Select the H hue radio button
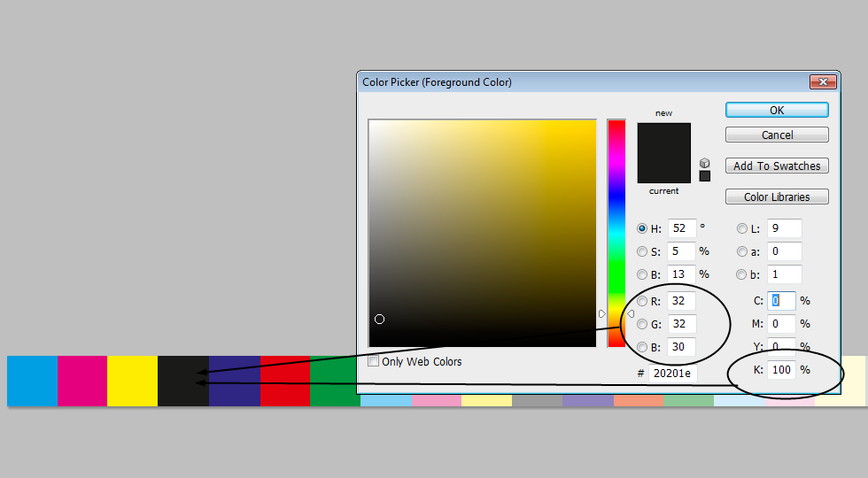868x478 pixels. [642, 228]
